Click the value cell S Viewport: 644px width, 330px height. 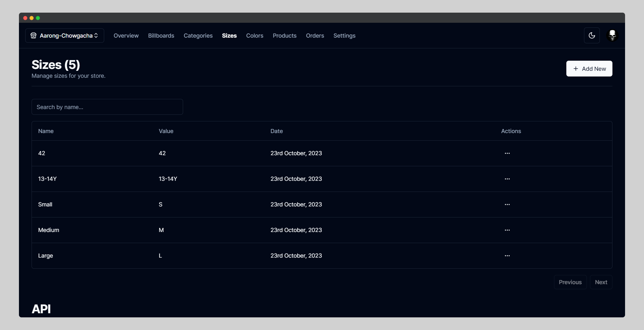[160, 205]
